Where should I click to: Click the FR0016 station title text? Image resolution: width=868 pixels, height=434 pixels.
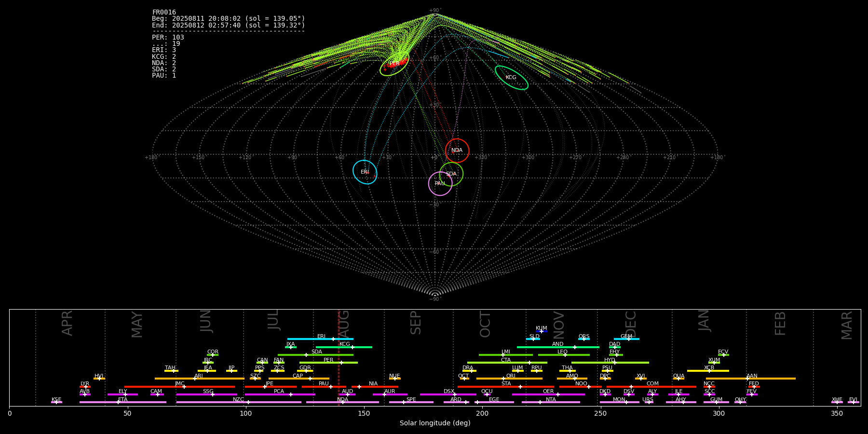164,13
